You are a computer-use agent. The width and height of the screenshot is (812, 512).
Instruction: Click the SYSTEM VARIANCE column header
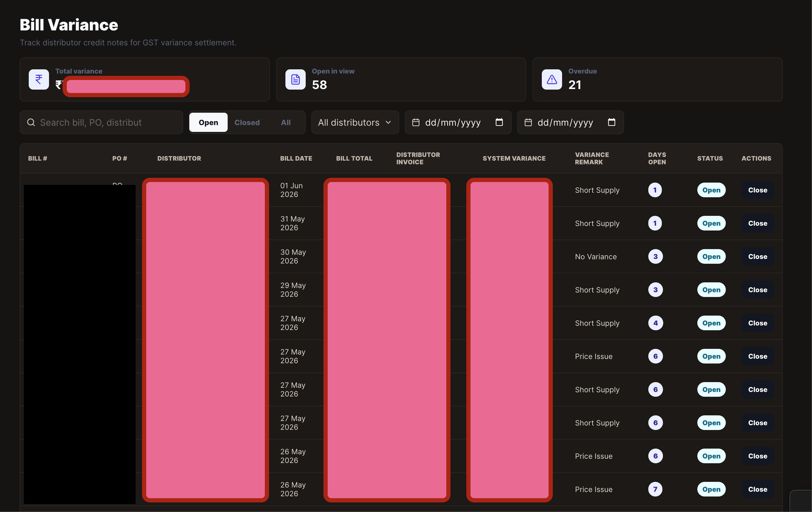point(514,159)
